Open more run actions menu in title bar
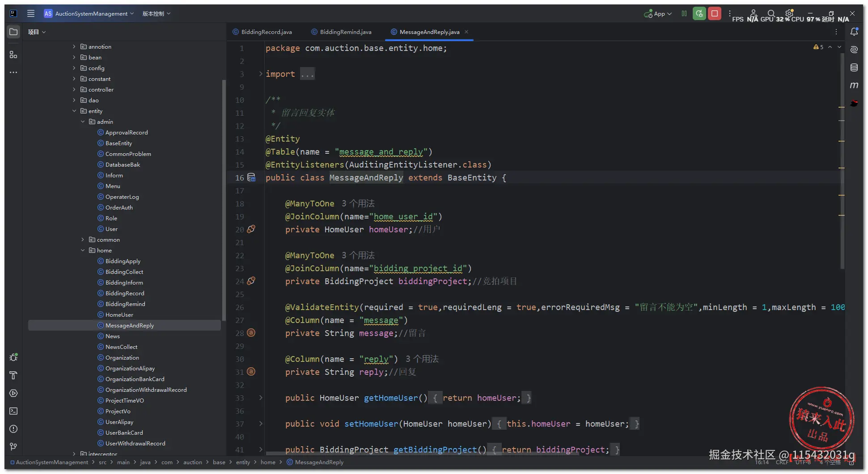 pos(730,13)
